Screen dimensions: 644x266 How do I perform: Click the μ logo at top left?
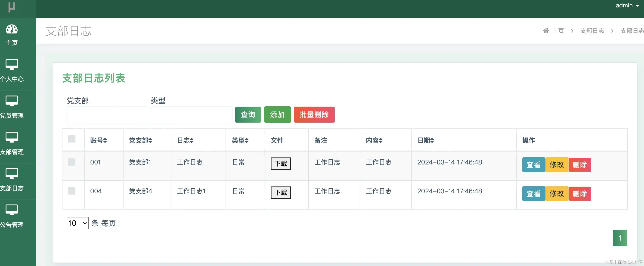[12, 7]
